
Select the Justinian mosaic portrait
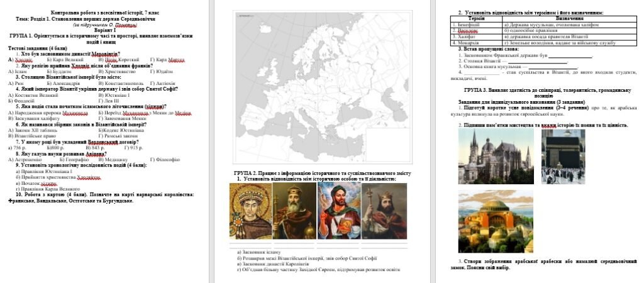[x=250, y=210]
